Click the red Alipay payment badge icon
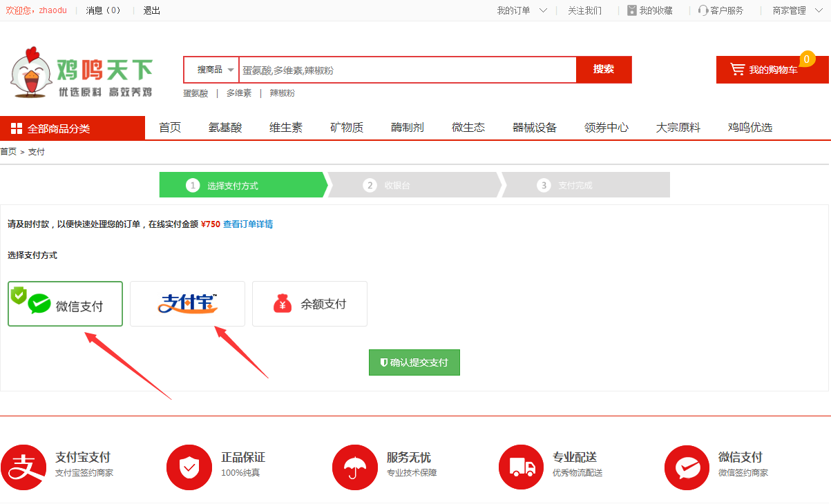This screenshot has width=831, height=504. 23,467
